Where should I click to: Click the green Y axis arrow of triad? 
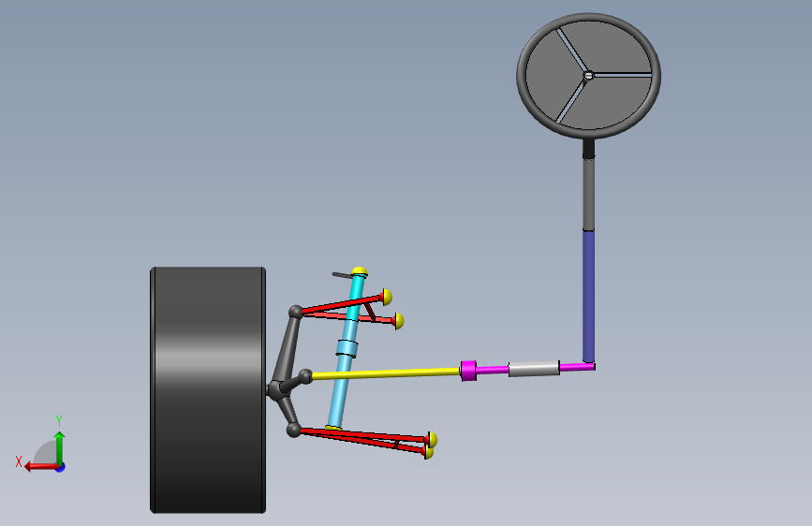(60, 447)
